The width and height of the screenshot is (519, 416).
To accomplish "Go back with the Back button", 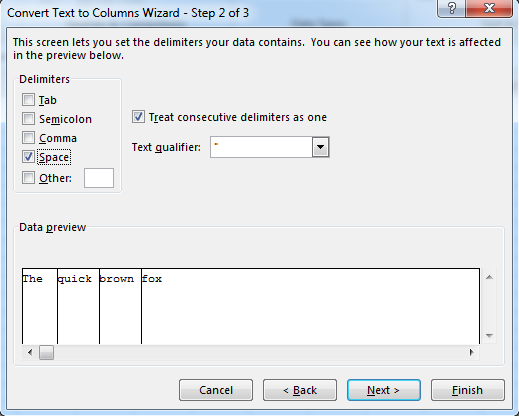I will coord(300,390).
